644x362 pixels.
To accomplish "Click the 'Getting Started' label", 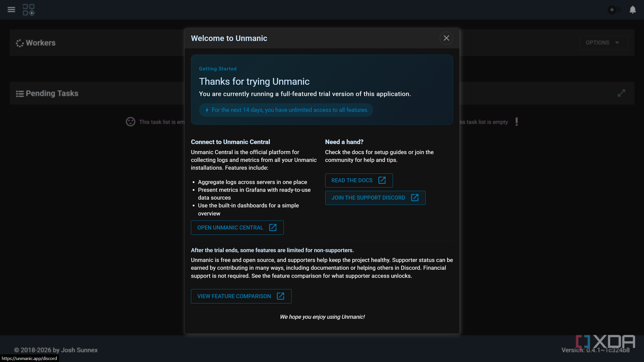I will [x=218, y=69].
